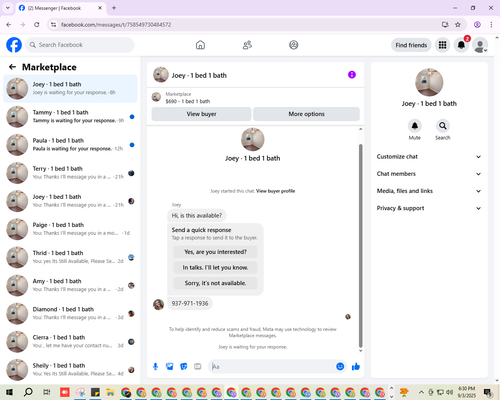Open Amy's 1 bed 1 bath chat
Viewport: 500px width, 400px height.
click(x=70, y=285)
